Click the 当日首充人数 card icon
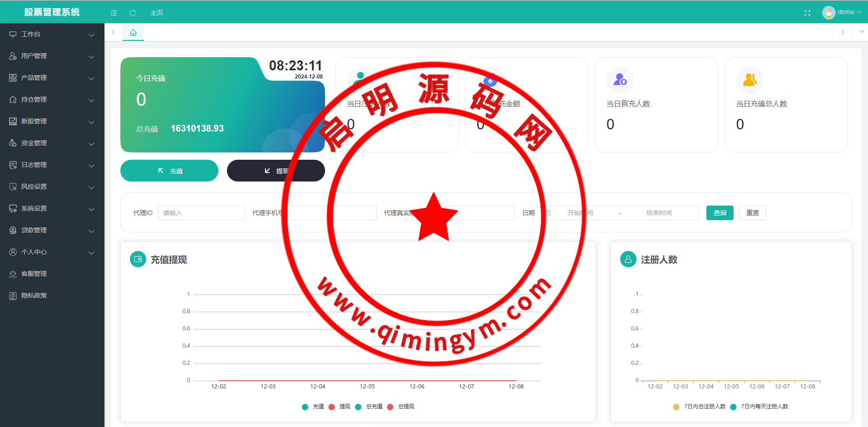 point(620,80)
